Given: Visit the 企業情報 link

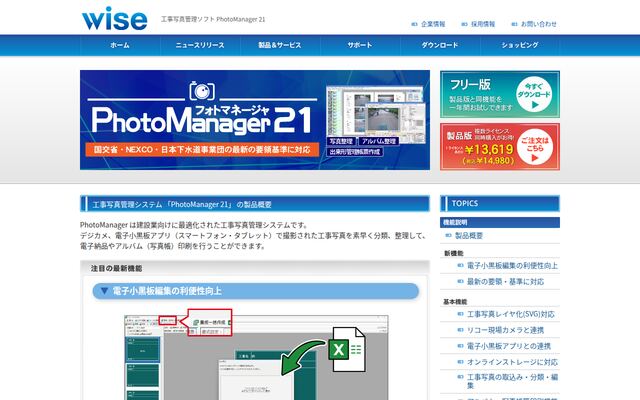Looking at the screenshot, I should 433,24.
